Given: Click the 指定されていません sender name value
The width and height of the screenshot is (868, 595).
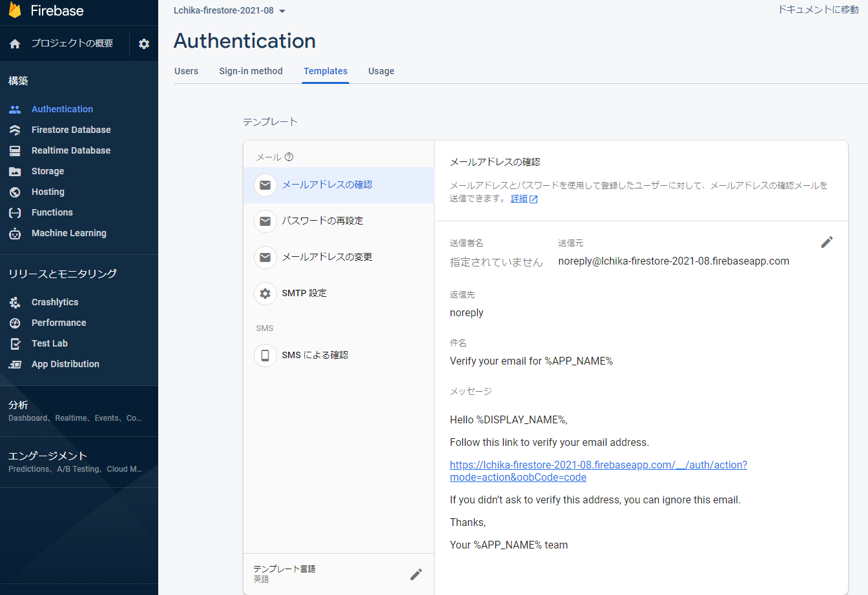Looking at the screenshot, I should point(496,262).
